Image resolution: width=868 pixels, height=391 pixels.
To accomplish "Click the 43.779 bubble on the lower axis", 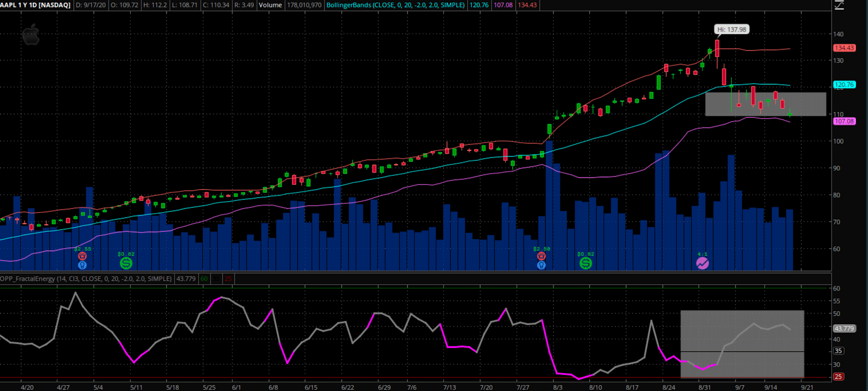I will (x=844, y=329).
